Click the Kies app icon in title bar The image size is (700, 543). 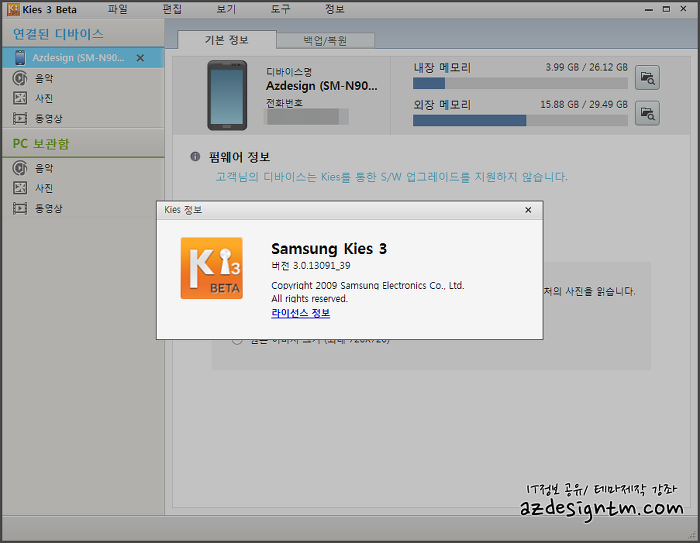[x=13, y=9]
